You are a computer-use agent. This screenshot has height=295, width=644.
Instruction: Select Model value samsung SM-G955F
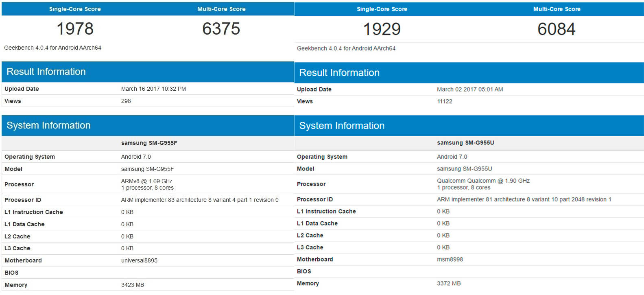(x=147, y=169)
